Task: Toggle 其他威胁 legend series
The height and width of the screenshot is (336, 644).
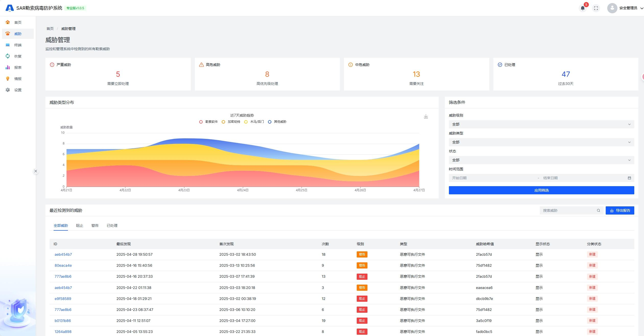Action: pos(277,122)
